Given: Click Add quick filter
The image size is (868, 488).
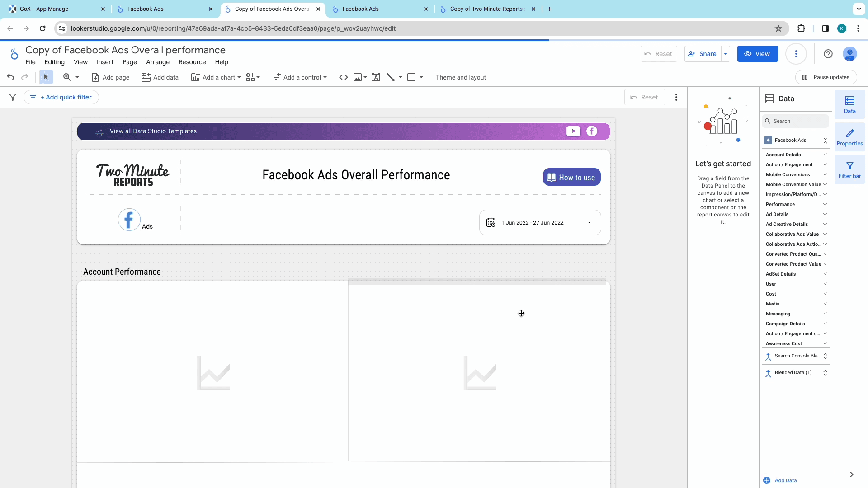Looking at the screenshot, I should [61, 97].
